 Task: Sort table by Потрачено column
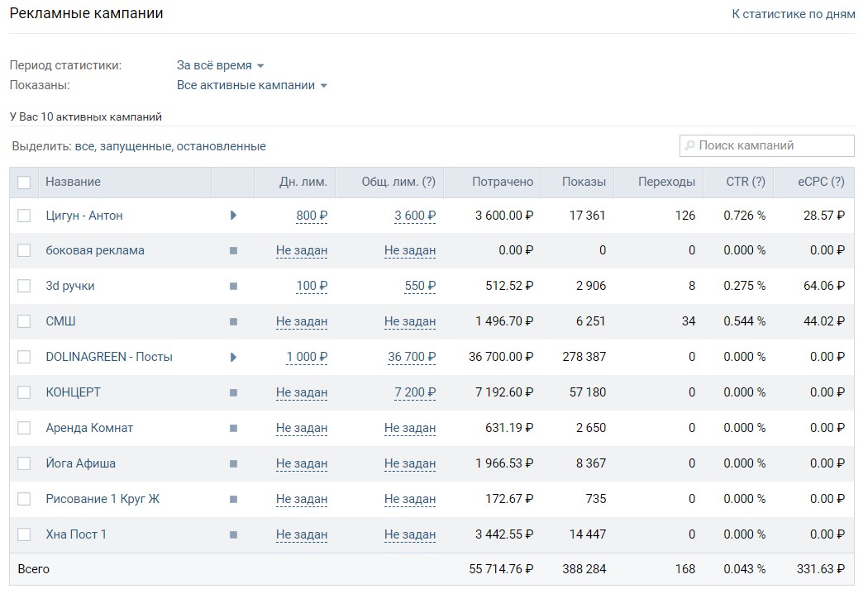point(503,182)
